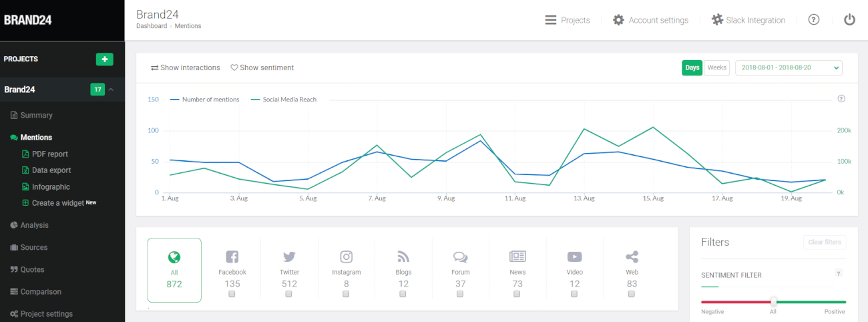Click the sentiment filter help icon
Viewport: 868px width, 322px height.
[839, 273]
